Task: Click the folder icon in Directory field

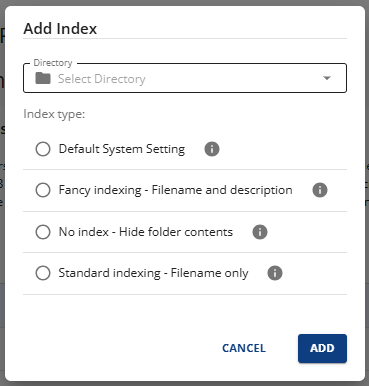Action: click(x=43, y=79)
